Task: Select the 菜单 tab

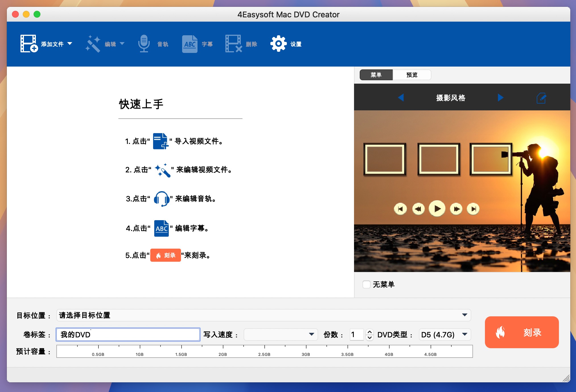Action: 376,75
